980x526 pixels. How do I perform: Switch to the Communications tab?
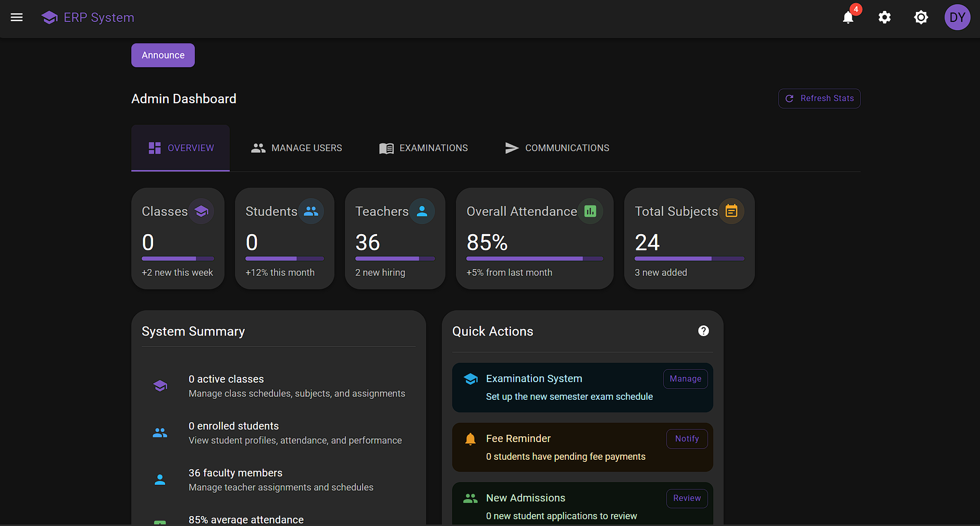tap(557, 148)
